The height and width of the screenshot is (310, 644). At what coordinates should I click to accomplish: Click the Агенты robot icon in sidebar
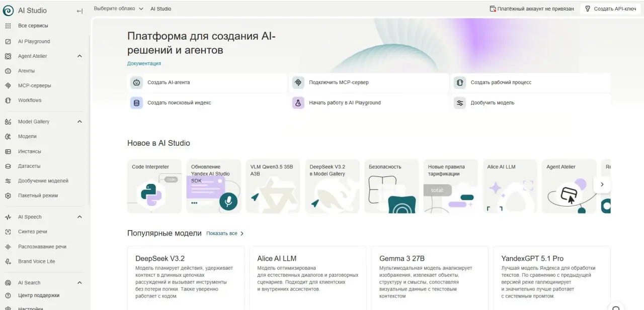click(x=8, y=71)
